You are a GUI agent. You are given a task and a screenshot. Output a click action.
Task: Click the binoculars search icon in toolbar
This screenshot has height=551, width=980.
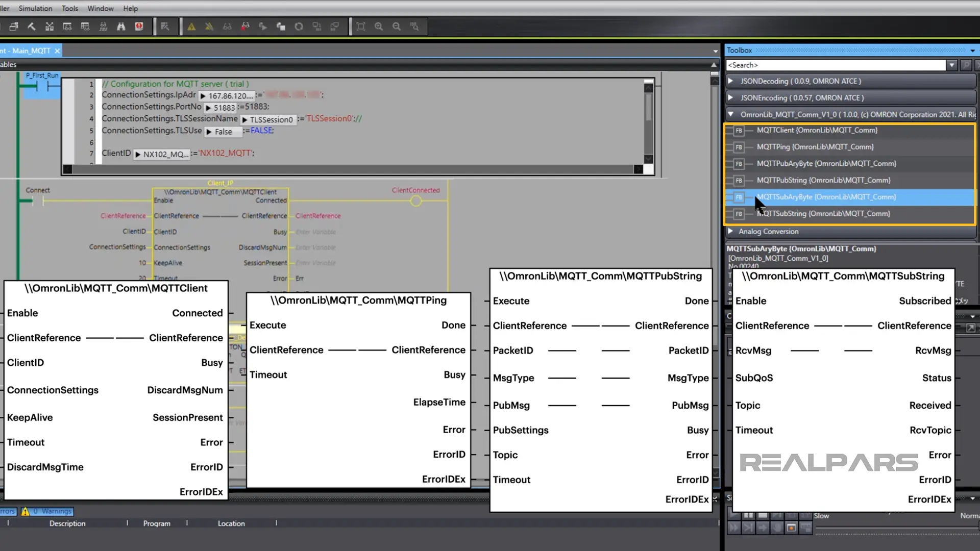coord(121,27)
